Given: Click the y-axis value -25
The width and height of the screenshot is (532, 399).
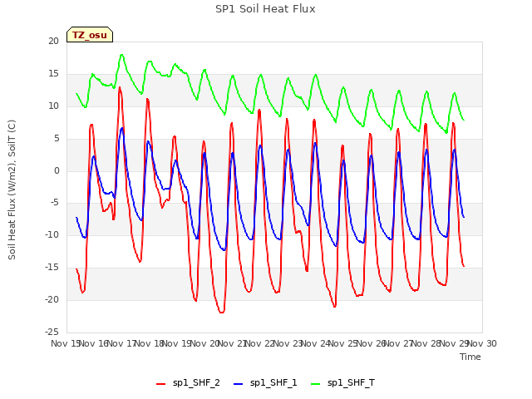Looking at the screenshot, I should pyautogui.click(x=52, y=332).
